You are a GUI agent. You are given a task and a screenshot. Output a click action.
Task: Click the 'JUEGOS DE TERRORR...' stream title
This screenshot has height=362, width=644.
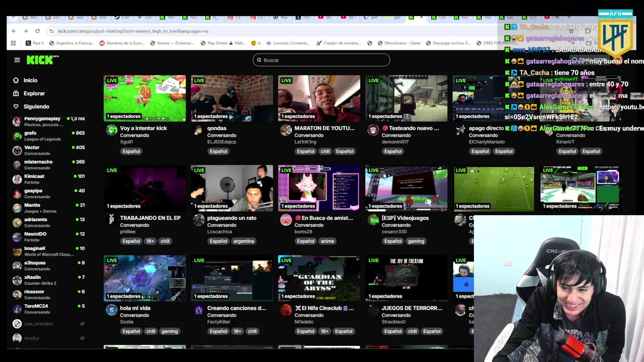pyautogui.click(x=412, y=308)
